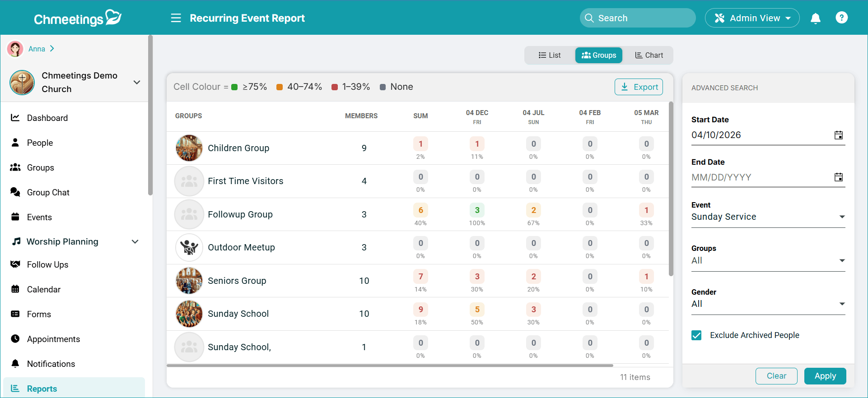The image size is (868, 398).
Task: Switch to the List view tab
Action: tap(550, 55)
